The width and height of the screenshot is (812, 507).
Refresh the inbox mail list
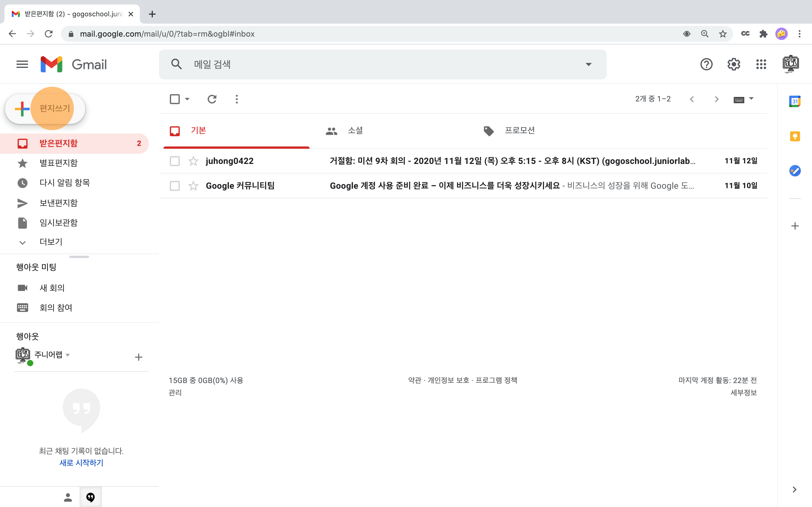(x=212, y=99)
